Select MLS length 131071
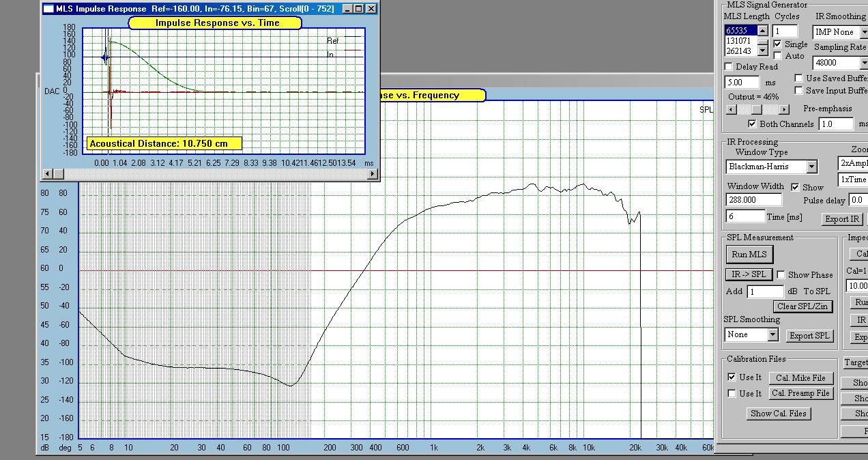Image resolution: width=868 pixels, height=460 pixels. click(x=740, y=41)
